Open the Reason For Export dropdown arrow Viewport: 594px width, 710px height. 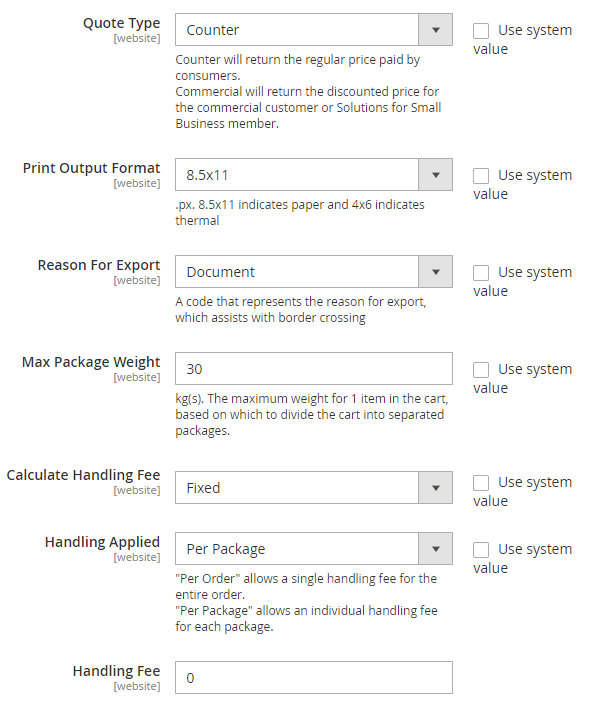click(x=436, y=272)
